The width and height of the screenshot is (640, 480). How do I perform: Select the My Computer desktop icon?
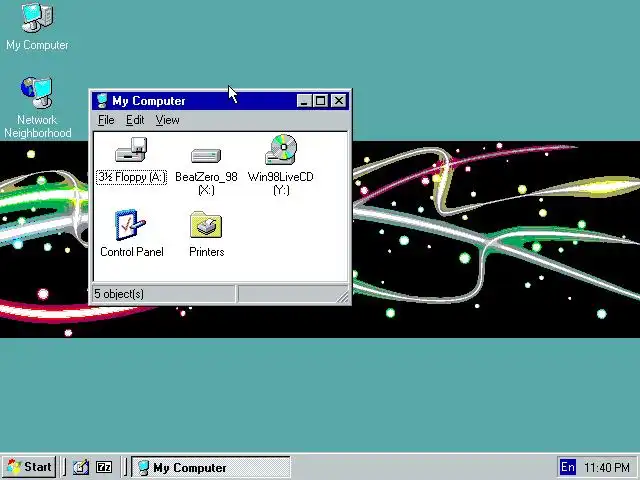tap(37, 17)
